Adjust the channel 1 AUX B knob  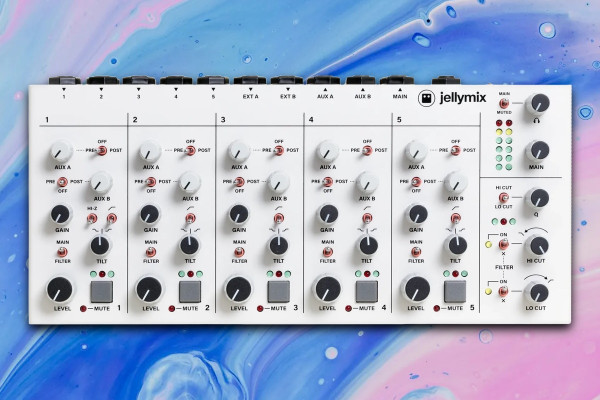(101, 183)
